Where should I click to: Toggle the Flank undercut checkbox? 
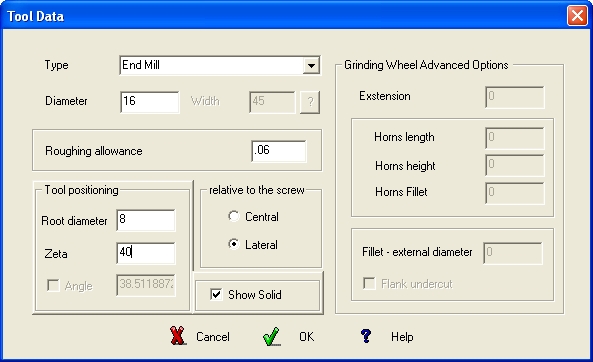[x=369, y=283]
